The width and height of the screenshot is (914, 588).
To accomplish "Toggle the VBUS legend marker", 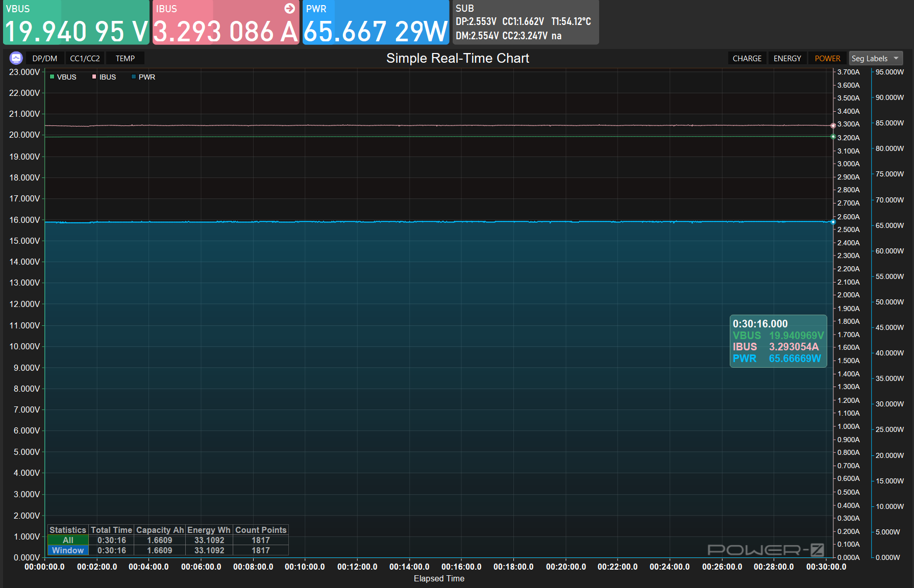I will (x=52, y=77).
